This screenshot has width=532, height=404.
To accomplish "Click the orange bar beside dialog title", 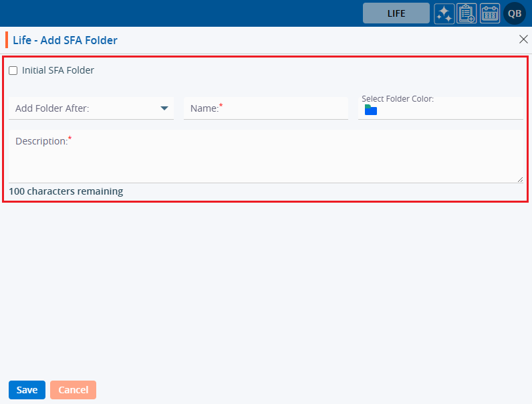I will tap(7, 40).
